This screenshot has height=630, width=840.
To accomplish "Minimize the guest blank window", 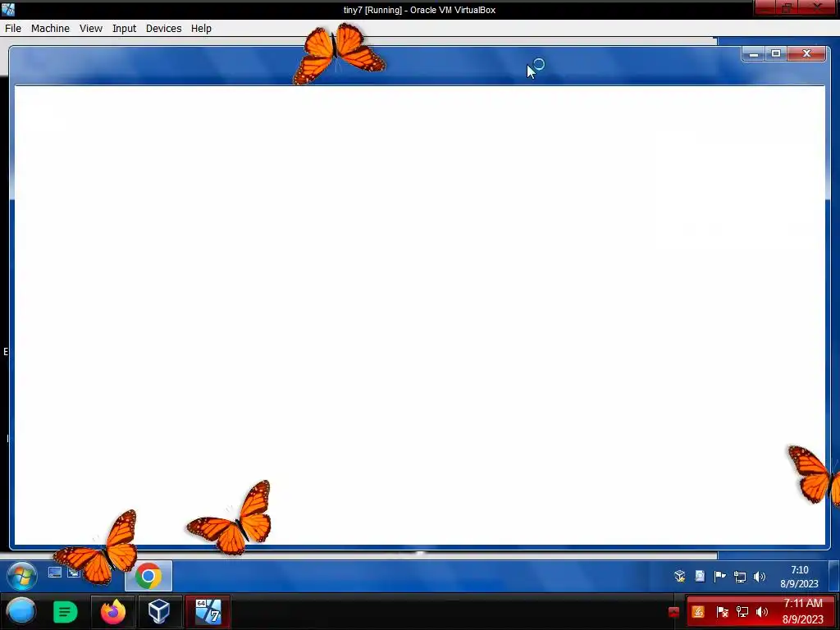I will [753, 53].
